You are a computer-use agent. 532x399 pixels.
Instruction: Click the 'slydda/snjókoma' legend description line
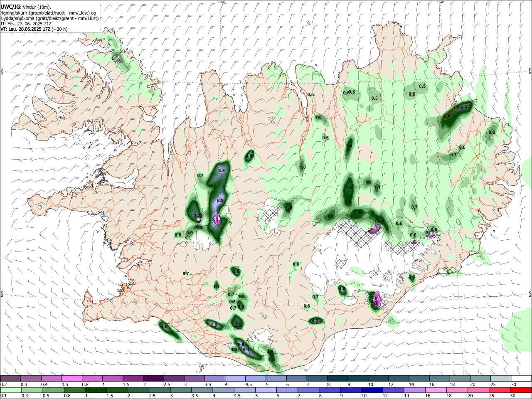click(49, 18)
